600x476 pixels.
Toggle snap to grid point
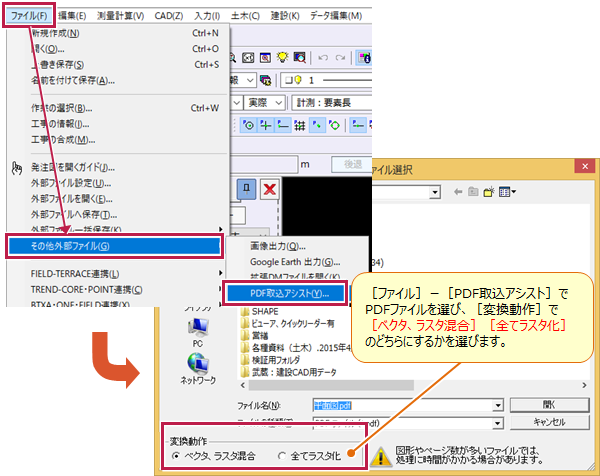pos(300,125)
